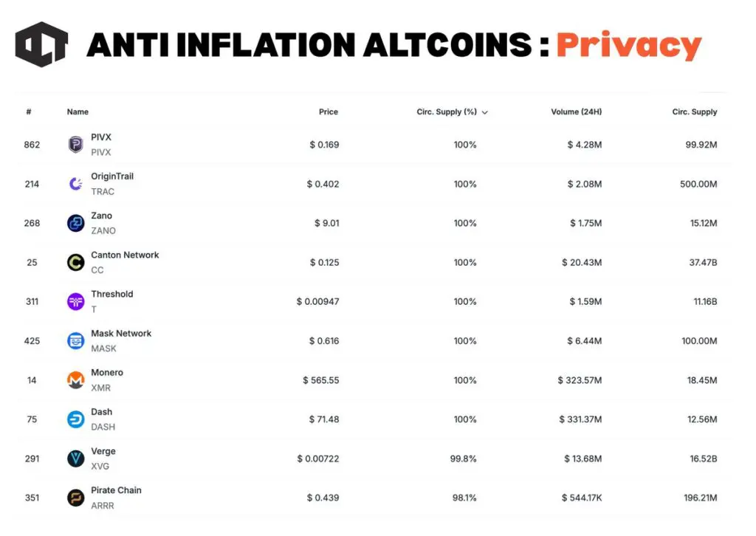The width and height of the screenshot is (756, 536).
Task: Sort by the # rank column header
Action: [29, 112]
